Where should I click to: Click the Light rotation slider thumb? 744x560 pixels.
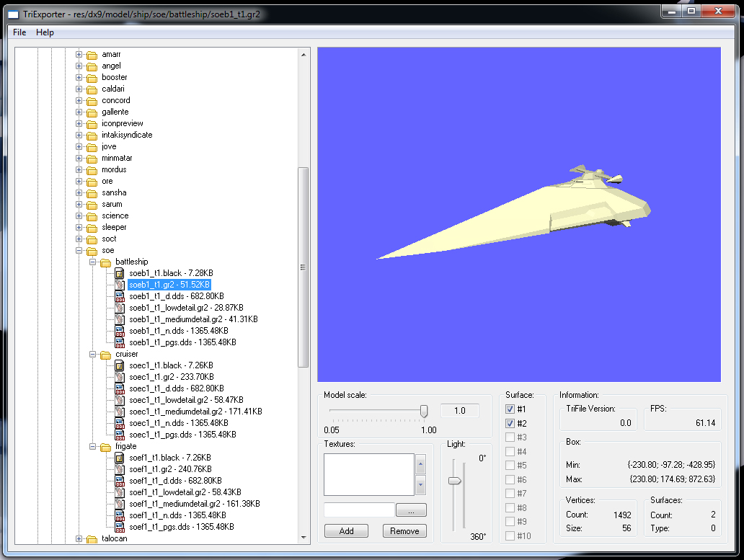[455, 481]
